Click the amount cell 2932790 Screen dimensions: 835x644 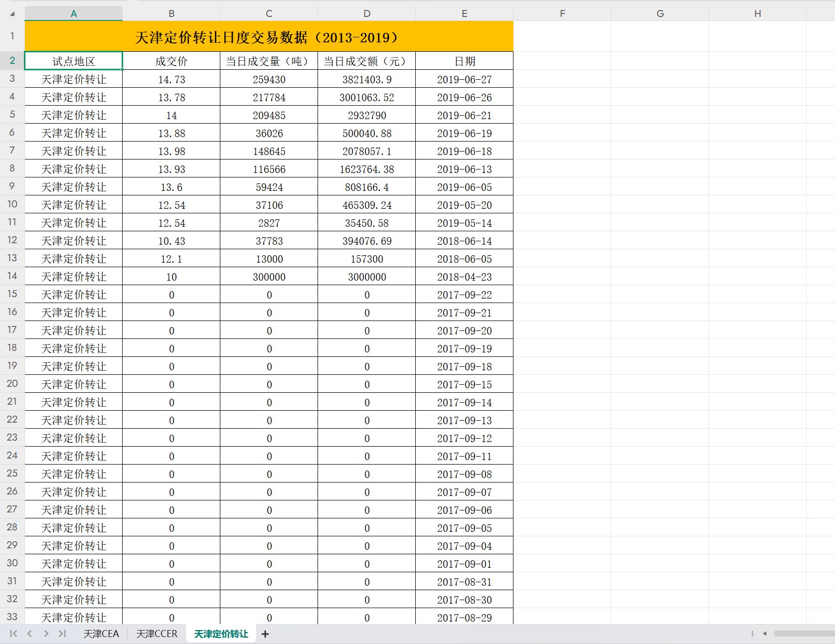[x=367, y=115]
